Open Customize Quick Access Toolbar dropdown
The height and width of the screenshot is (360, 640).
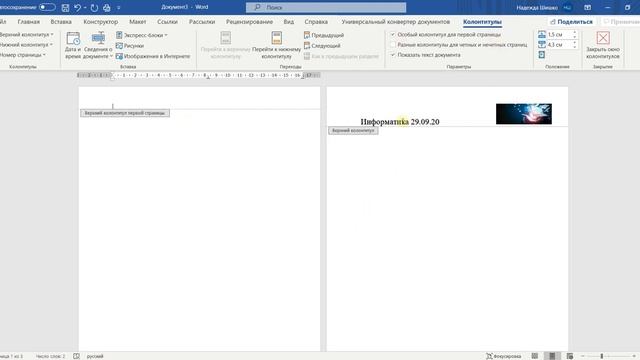119,7
